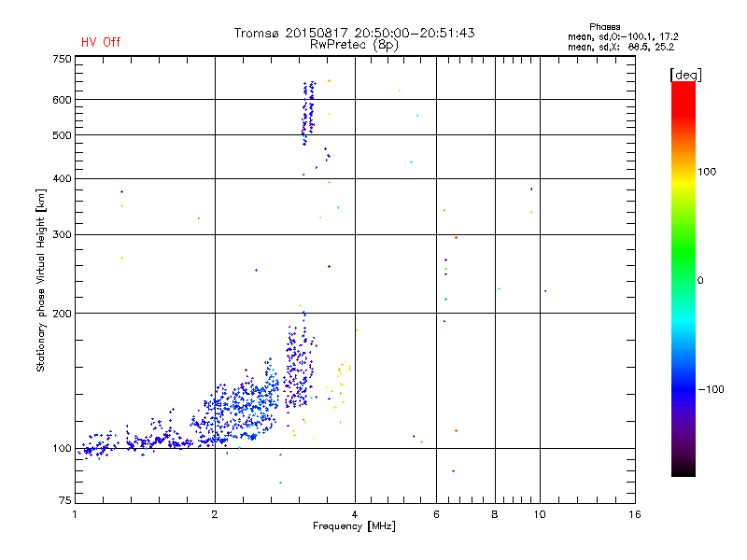Click the 'Phases' header text

(604, 27)
